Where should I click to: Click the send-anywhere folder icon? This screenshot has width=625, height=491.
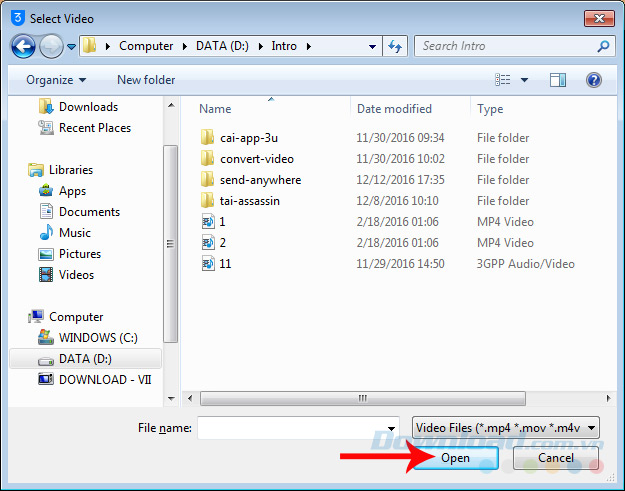pyautogui.click(x=207, y=179)
